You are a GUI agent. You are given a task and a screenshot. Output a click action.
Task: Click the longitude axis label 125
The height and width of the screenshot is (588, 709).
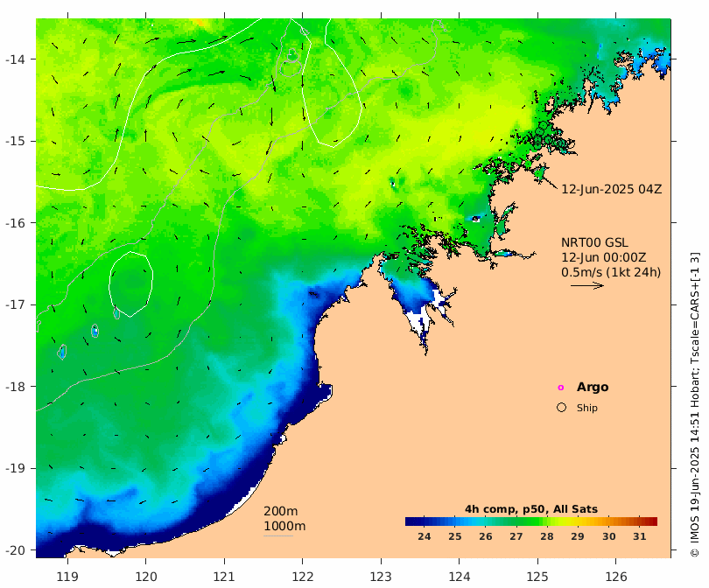537,577
